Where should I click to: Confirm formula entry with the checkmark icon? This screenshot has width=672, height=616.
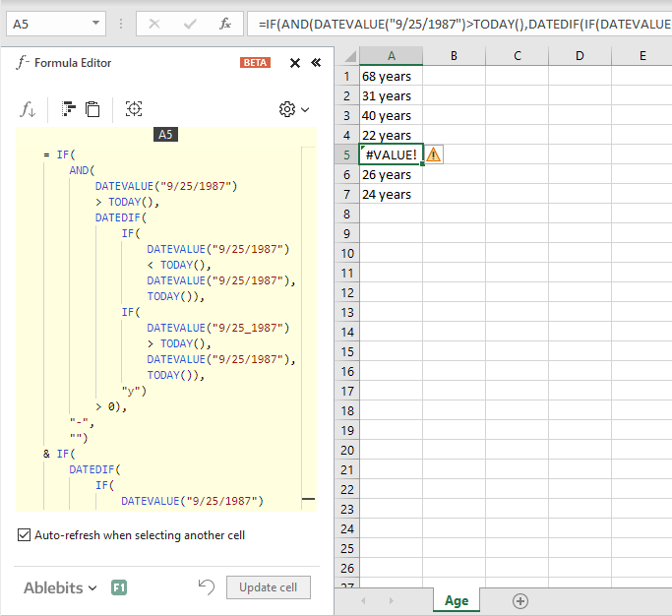pos(190,24)
